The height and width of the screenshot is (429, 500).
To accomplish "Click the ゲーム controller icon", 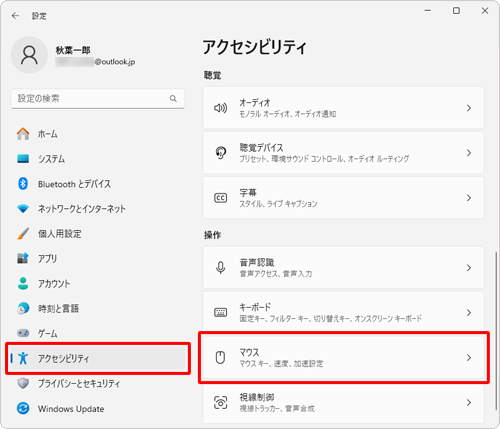I will tap(23, 333).
